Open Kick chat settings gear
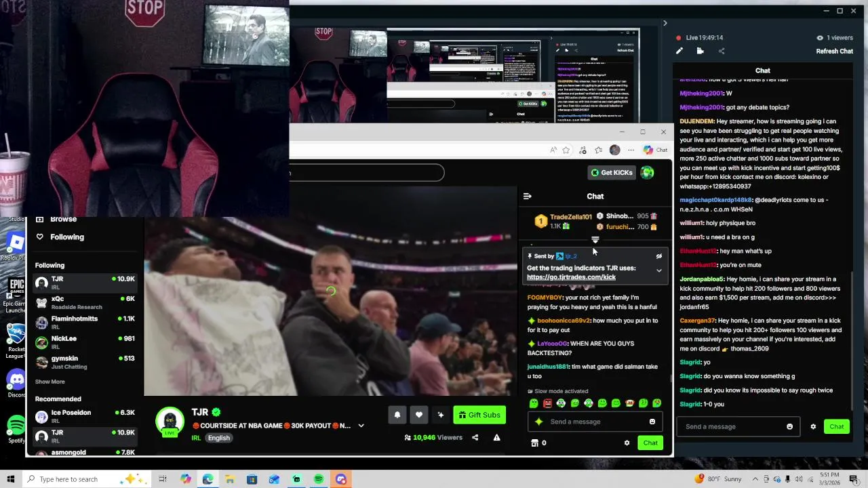Image resolution: width=868 pixels, height=488 pixels. click(x=627, y=443)
